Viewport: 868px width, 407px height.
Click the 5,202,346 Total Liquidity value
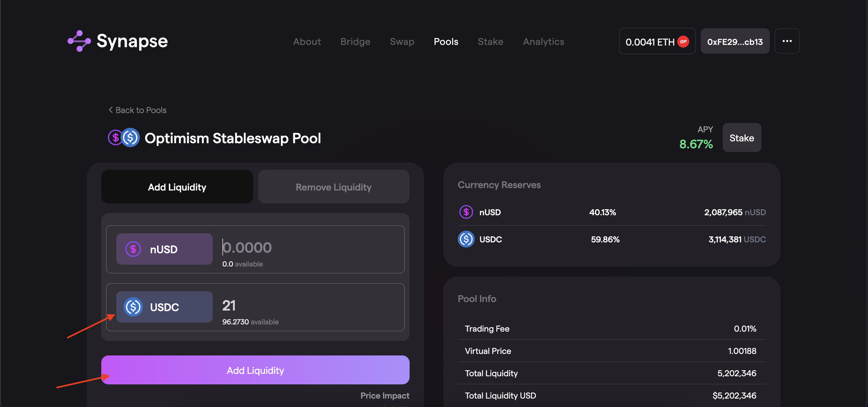click(737, 373)
